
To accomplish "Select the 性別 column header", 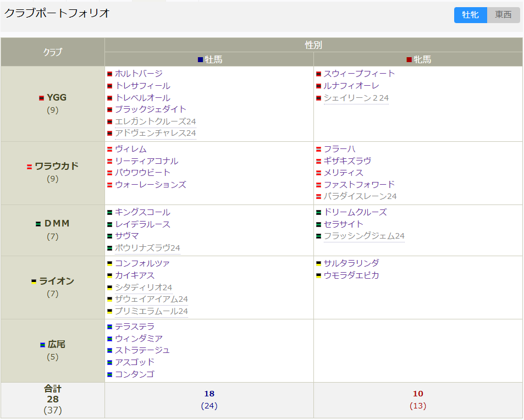I will [313, 45].
